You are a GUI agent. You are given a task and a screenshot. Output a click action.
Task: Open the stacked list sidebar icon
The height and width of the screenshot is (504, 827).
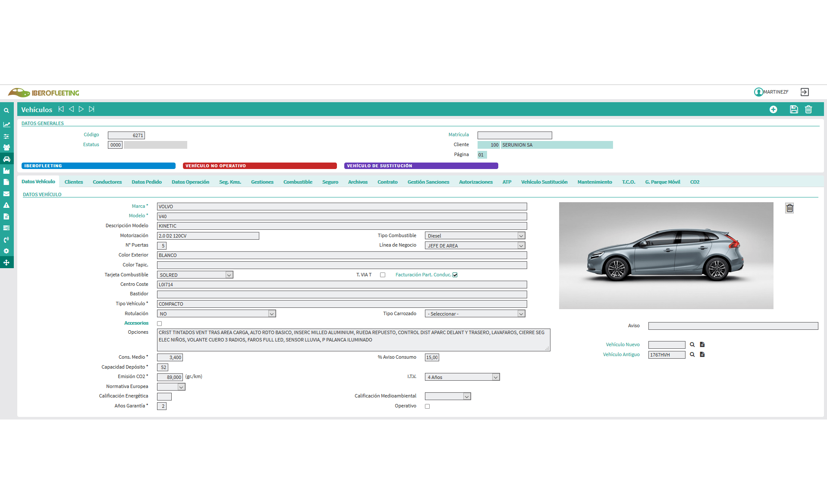[x=6, y=228]
